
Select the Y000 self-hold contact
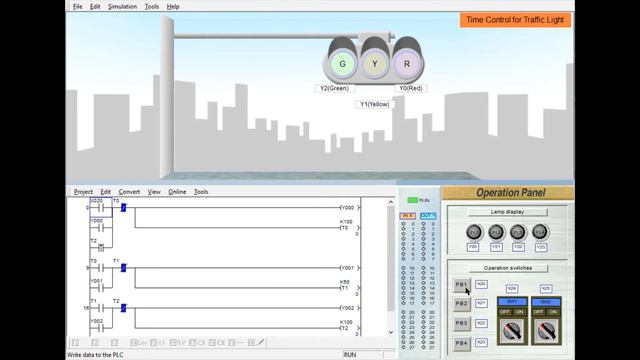101,227
